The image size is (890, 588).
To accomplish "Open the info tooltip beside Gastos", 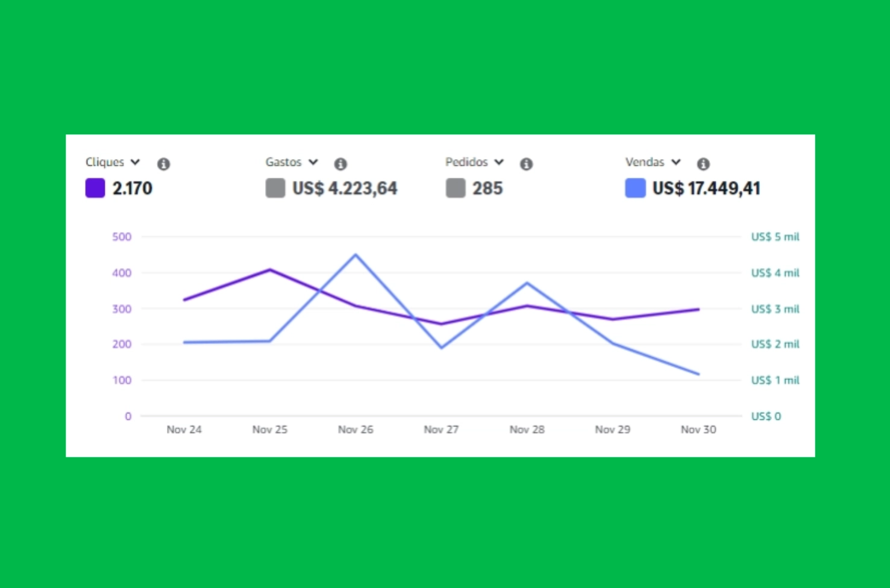I will 340,164.
